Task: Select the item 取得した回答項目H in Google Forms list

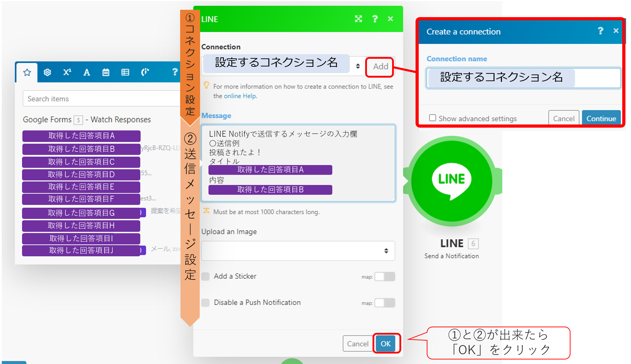Action: point(81,226)
